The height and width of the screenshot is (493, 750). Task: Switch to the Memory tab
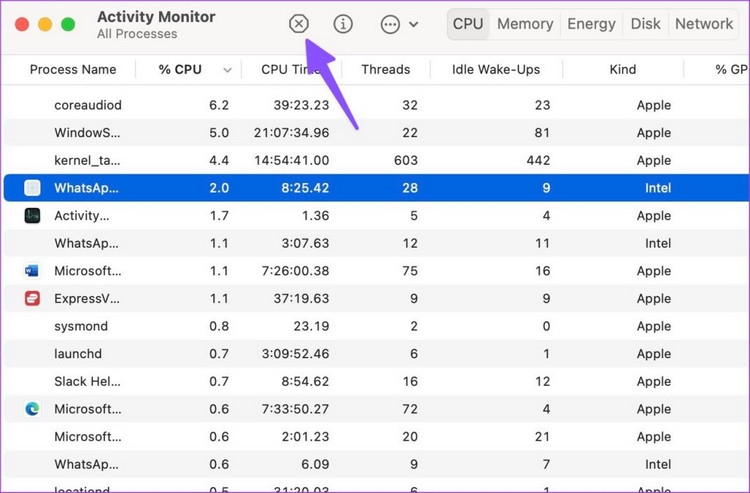(x=525, y=24)
